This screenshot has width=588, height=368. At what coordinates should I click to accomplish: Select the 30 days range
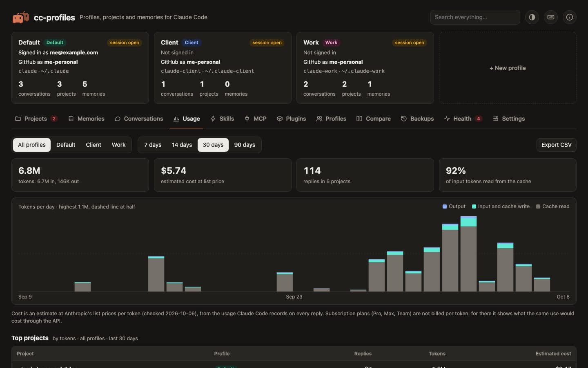[213, 145]
